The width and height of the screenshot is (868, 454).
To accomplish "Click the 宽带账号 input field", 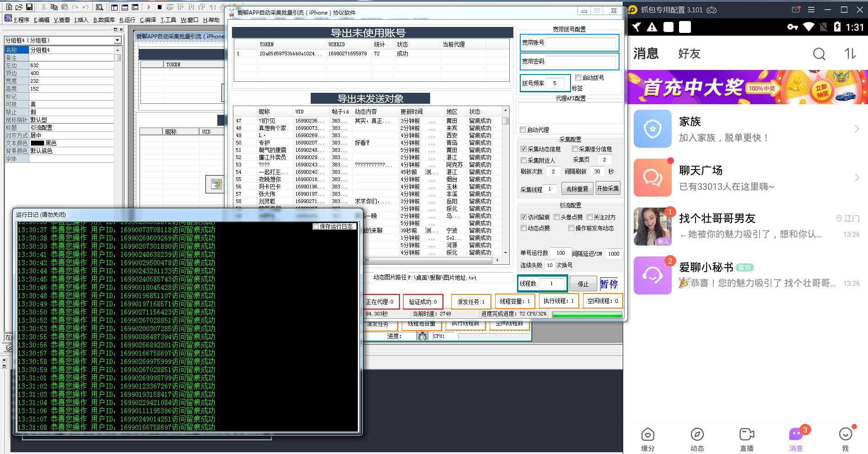I will click(581, 43).
